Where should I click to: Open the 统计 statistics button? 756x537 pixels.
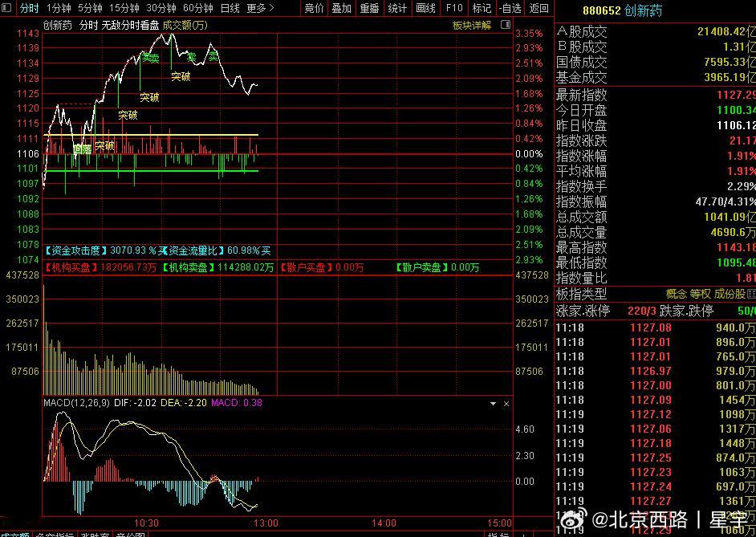tap(397, 8)
